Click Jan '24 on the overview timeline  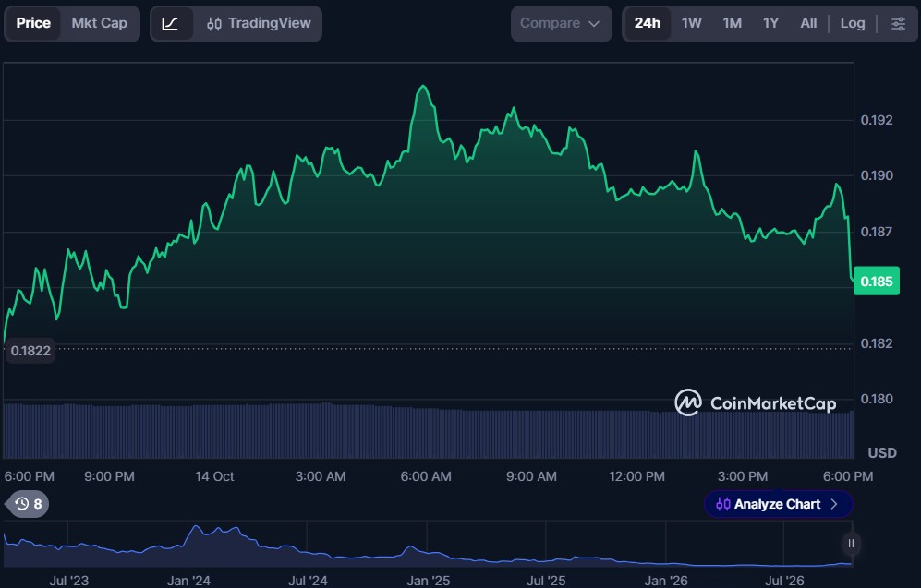pyautogui.click(x=188, y=581)
